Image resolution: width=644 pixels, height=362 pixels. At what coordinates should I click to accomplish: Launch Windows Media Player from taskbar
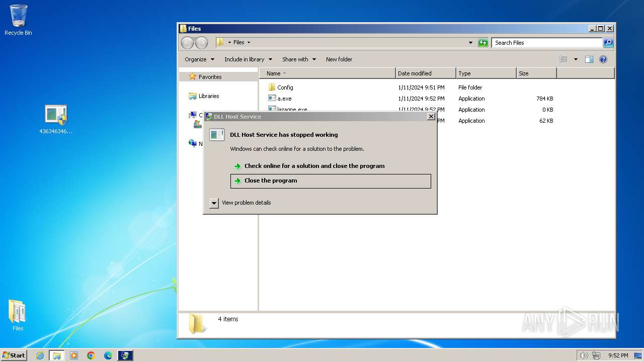[74, 355]
